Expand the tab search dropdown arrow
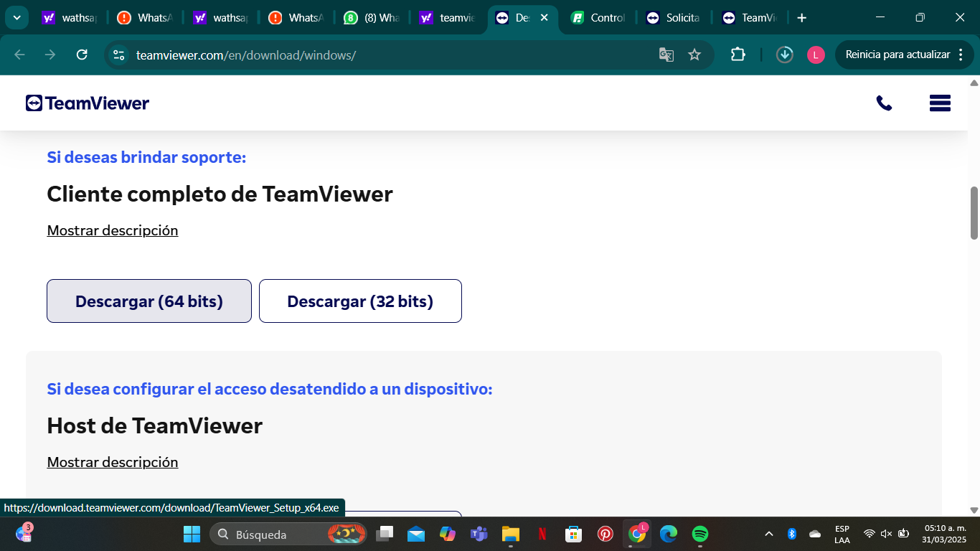980x551 pixels. click(17, 18)
